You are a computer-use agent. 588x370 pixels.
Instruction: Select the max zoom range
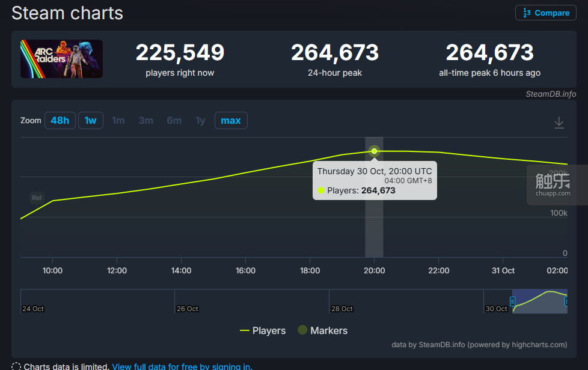tap(231, 121)
